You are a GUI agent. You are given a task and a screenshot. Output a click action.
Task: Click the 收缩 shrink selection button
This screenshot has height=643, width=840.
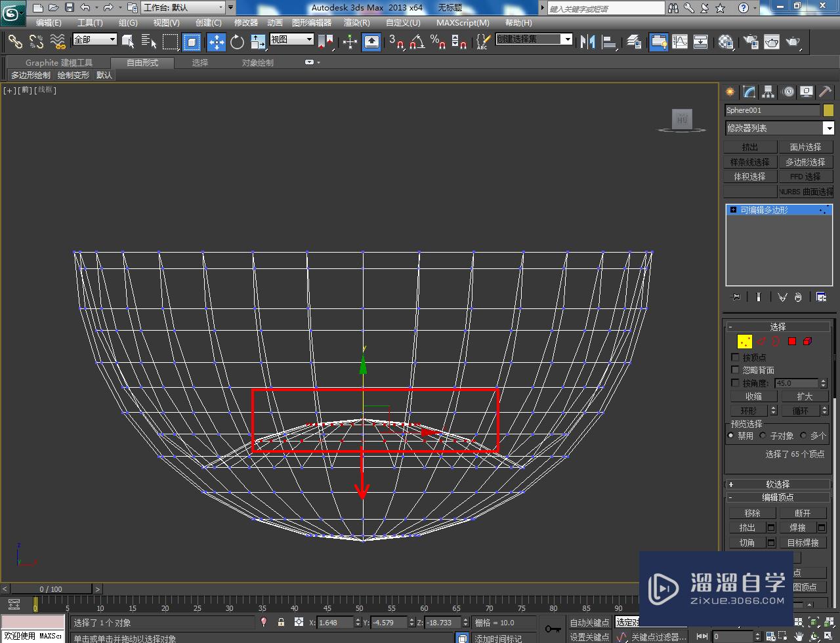pyautogui.click(x=753, y=396)
